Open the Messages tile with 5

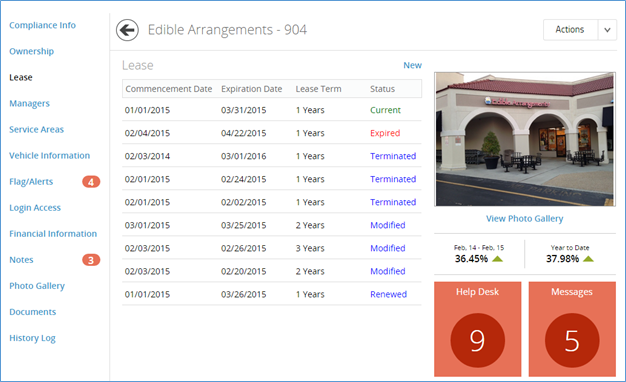pos(572,329)
